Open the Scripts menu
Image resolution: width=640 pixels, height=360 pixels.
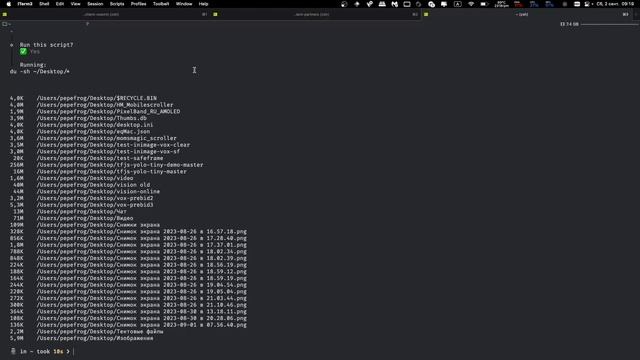(x=117, y=4)
